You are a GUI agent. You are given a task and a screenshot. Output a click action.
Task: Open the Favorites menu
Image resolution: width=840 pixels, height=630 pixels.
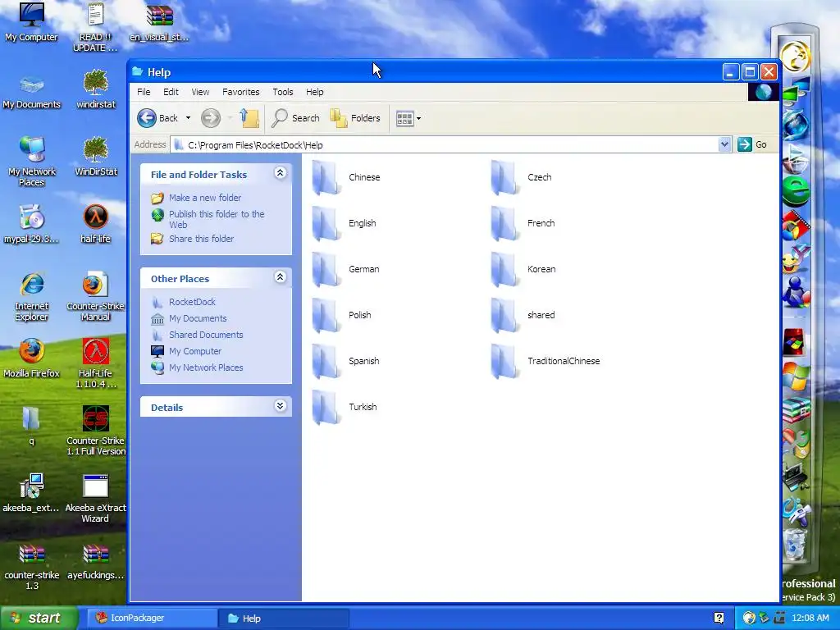(x=240, y=92)
